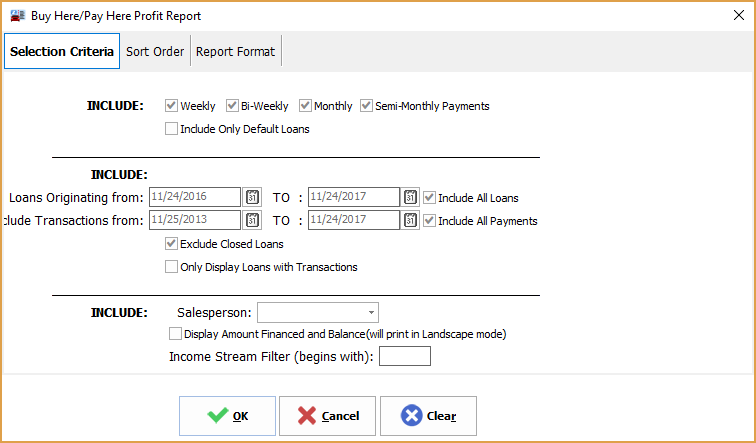
Task: Click the application icon in title bar
Action: tap(17, 15)
